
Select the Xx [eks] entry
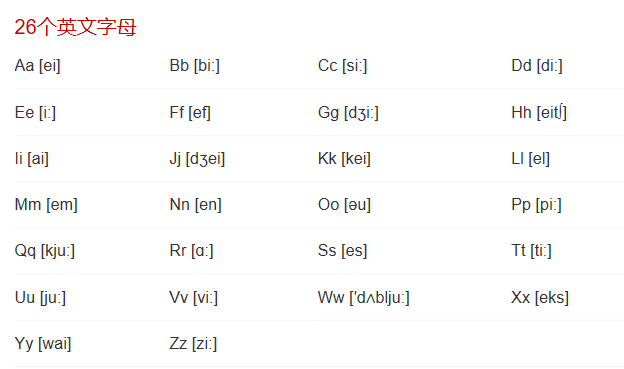tap(540, 298)
